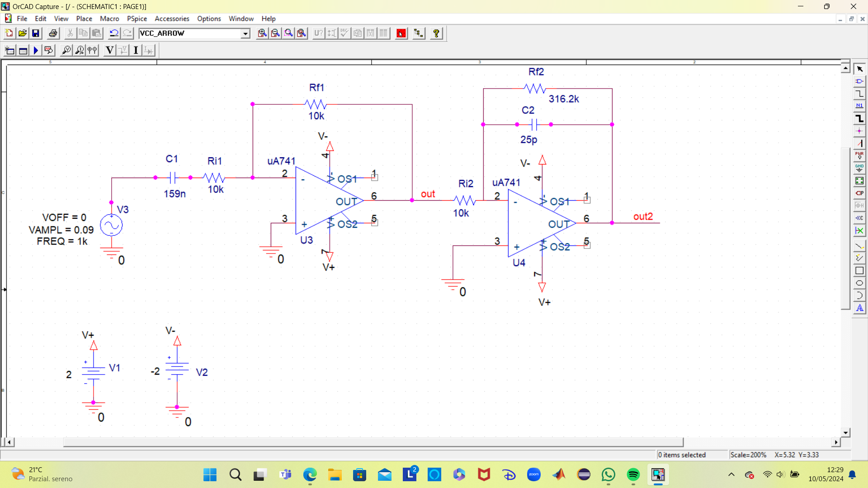Image resolution: width=868 pixels, height=488 pixels.
Task: Click the horizontal scrollbar right arrow
Action: (x=836, y=442)
